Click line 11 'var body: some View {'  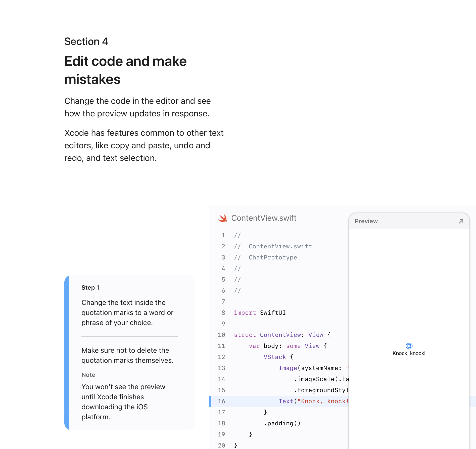[288, 346]
